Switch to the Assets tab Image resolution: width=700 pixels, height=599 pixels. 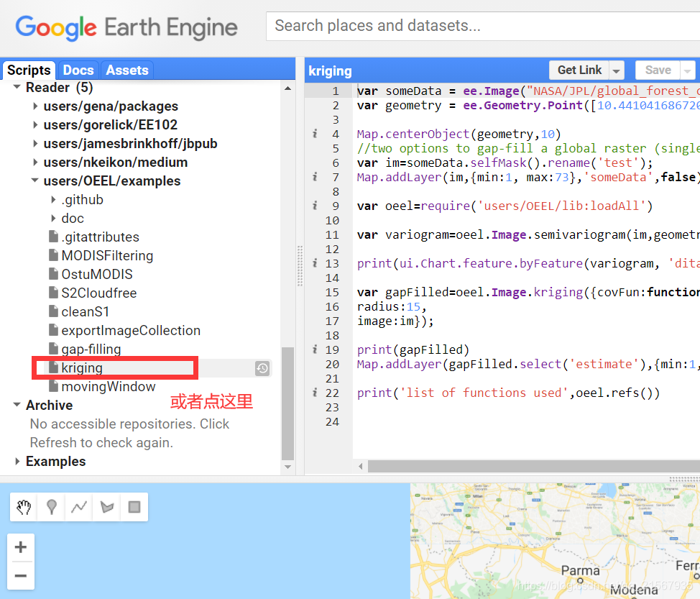(x=126, y=70)
